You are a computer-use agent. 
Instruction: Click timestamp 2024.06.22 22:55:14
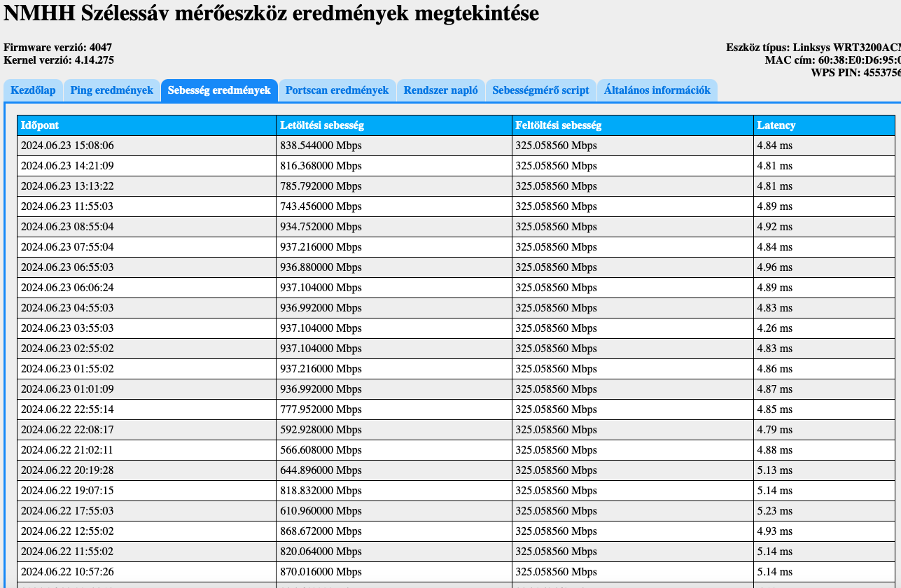[x=67, y=409]
